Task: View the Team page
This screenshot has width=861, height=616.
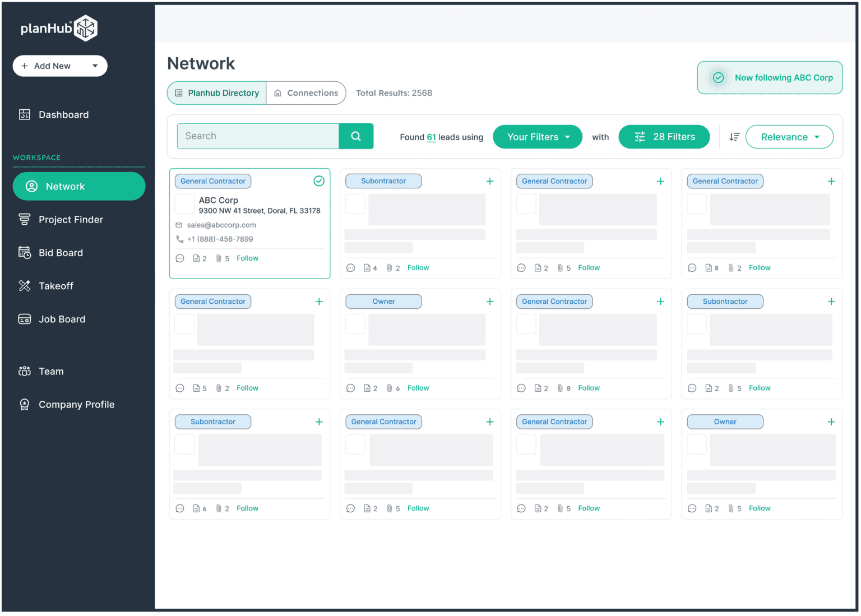Action: tap(51, 371)
